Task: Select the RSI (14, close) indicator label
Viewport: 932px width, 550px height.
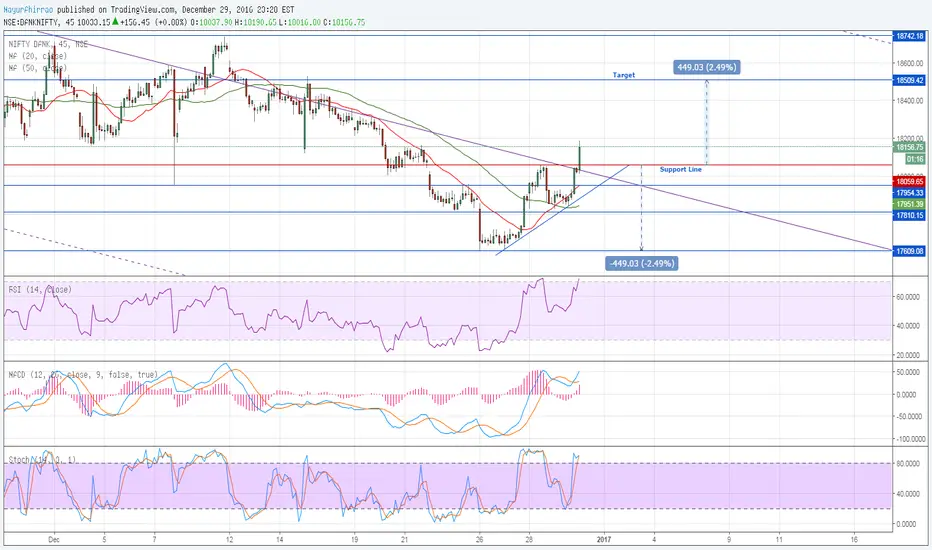Action: [x=40, y=290]
